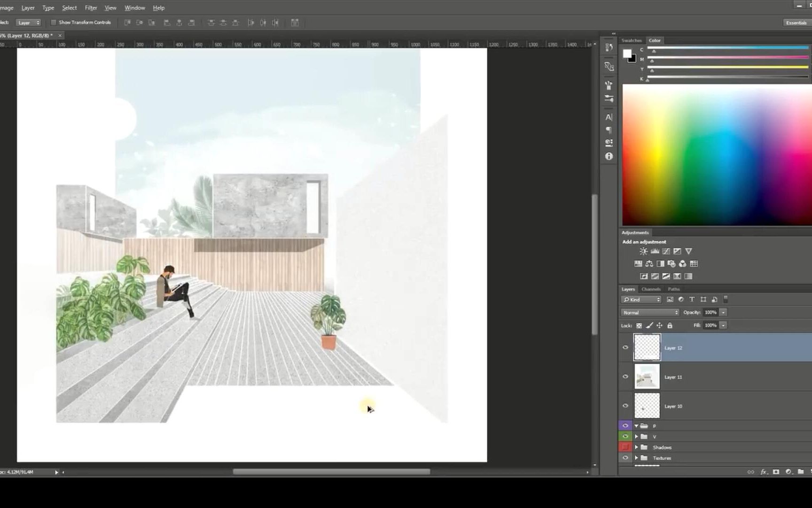The image size is (812, 508).
Task: Add a Channel Mixer adjustment
Action: [682, 264]
